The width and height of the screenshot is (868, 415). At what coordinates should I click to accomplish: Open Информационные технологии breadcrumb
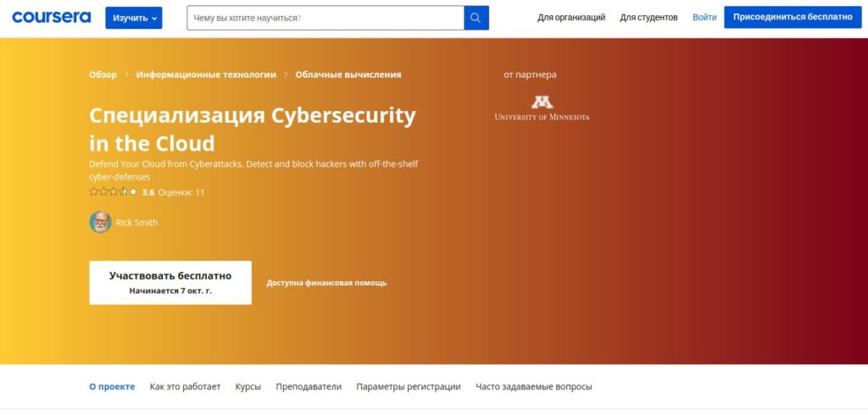coord(206,75)
